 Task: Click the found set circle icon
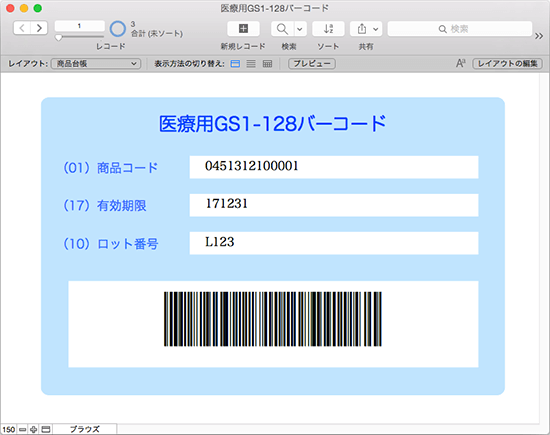[x=118, y=29]
